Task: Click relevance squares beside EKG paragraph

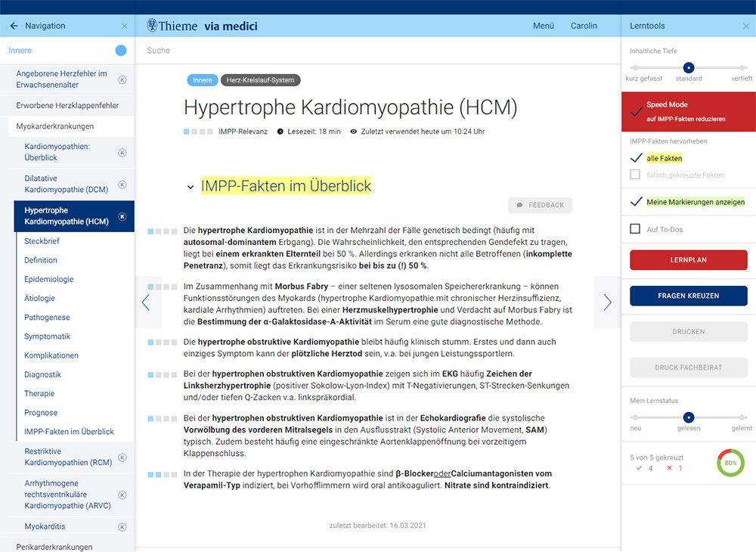Action: (162, 374)
